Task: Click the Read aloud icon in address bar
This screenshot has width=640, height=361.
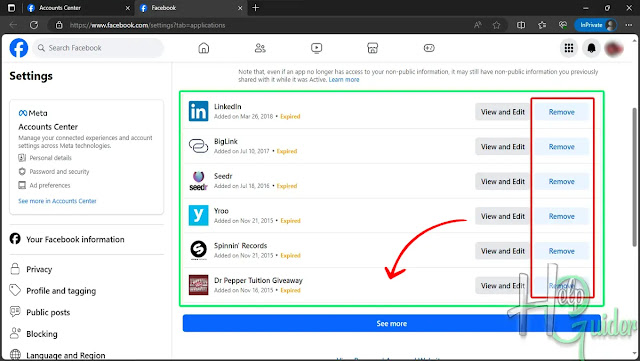Action: (478, 25)
